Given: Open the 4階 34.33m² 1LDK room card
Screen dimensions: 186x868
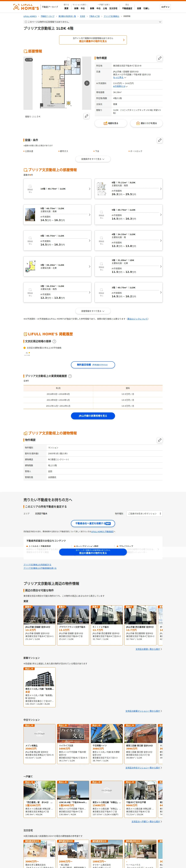Looking at the screenshot, I should pyautogui.click(x=129, y=241).
